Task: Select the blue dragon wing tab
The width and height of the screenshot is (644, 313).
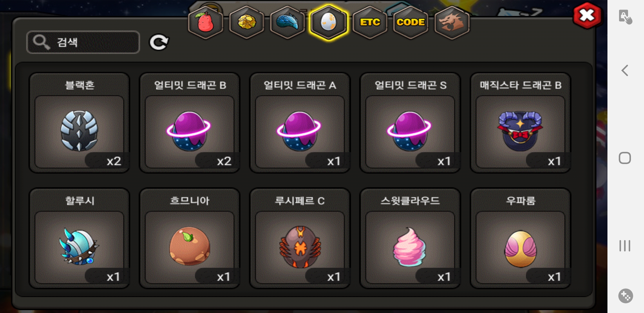Action: [x=287, y=23]
